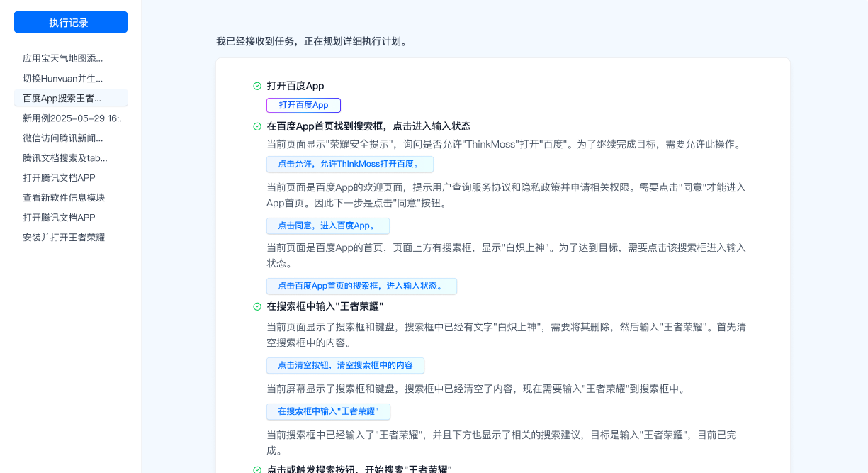Open the 查看新软件信息模块 record

(x=64, y=197)
